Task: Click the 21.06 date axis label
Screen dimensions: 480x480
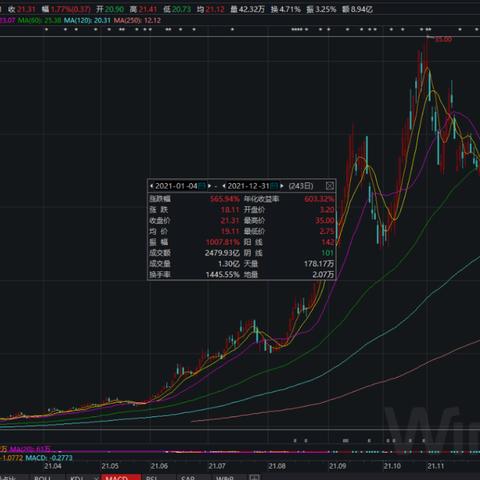Action: point(159,466)
